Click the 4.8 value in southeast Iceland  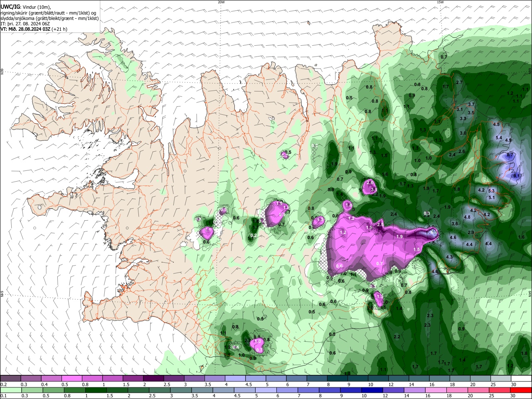click(x=467, y=217)
